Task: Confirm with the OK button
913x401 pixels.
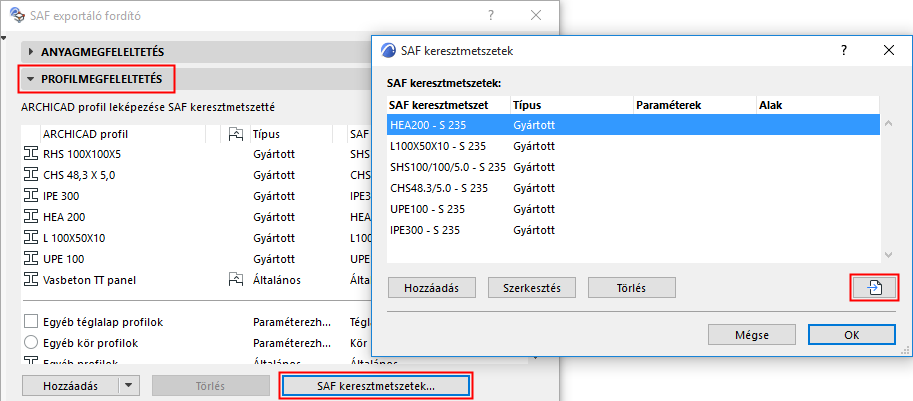Action: point(851,335)
